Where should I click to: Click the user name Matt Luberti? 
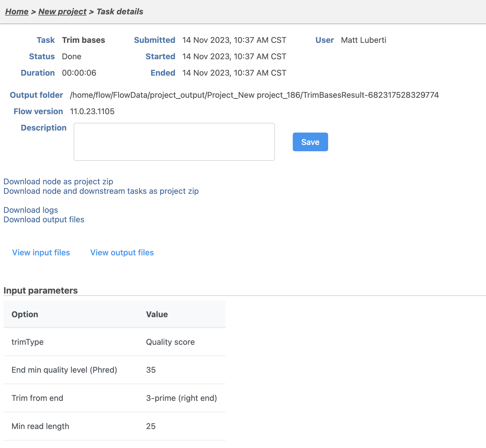click(x=363, y=40)
